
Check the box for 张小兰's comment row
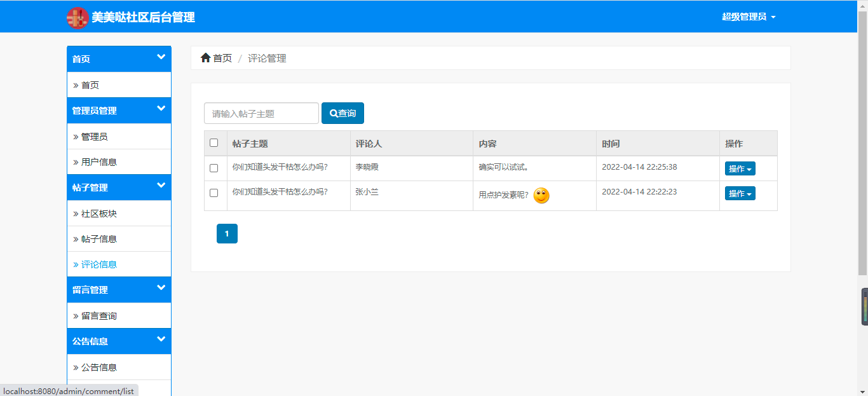click(214, 193)
